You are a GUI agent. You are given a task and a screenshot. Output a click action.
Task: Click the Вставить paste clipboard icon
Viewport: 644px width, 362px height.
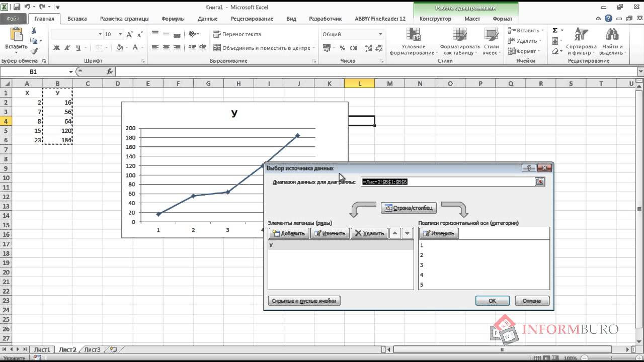pos(16,35)
